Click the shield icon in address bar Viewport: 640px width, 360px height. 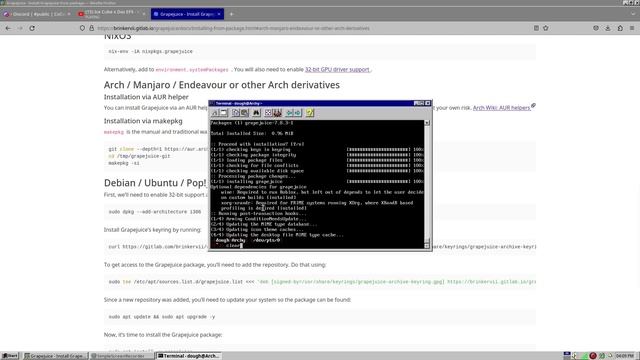(82, 28)
